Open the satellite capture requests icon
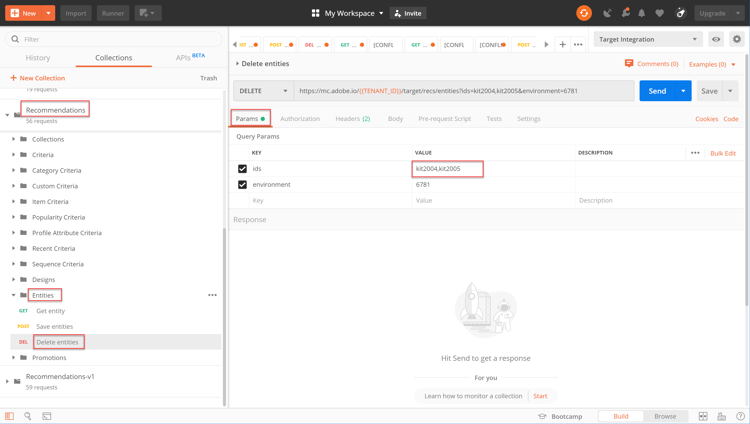This screenshot has height=424, width=750. click(x=607, y=13)
